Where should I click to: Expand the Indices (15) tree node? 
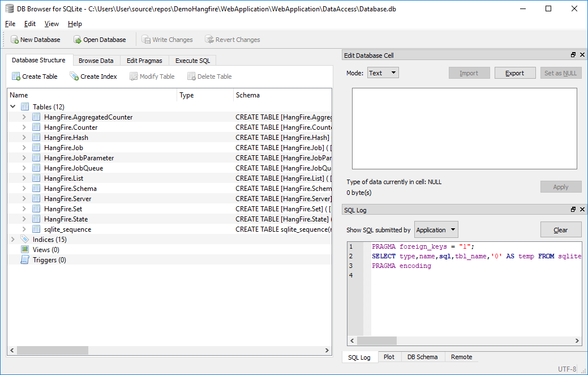pos(13,239)
